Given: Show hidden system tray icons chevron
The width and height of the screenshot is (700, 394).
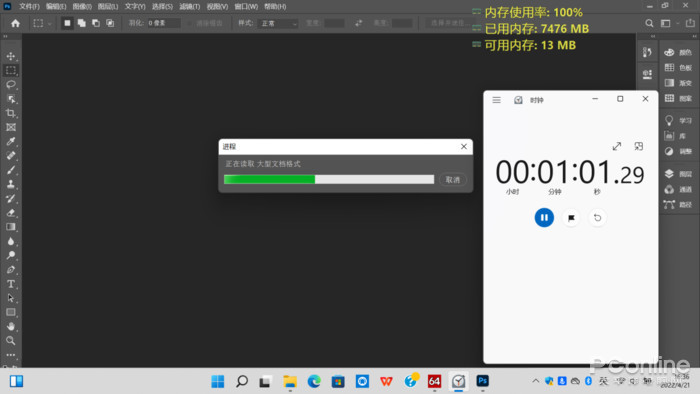Looking at the screenshot, I should (535, 381).
